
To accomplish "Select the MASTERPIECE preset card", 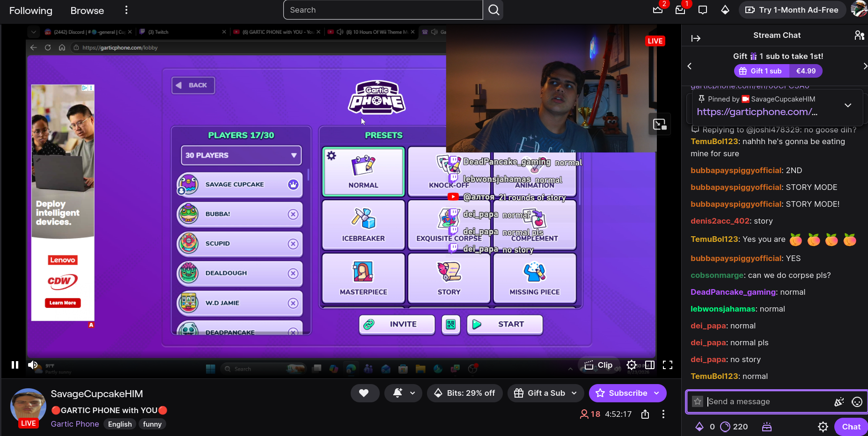I will pos(363,278).
